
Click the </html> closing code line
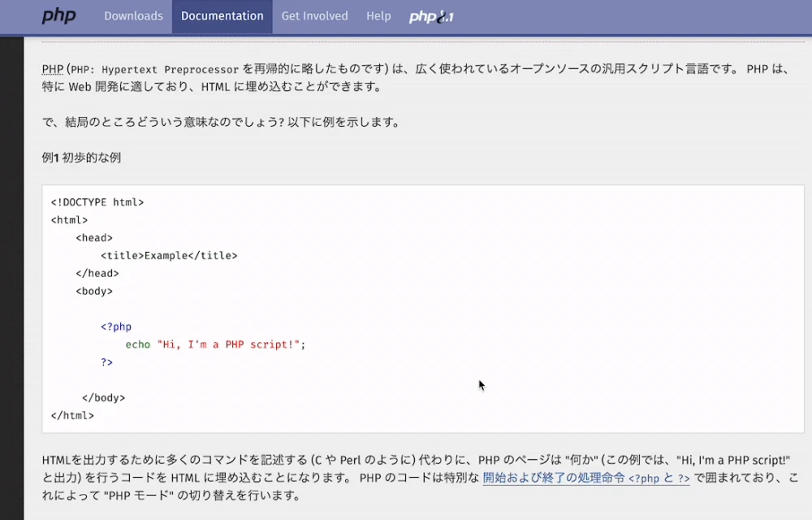(x=72, y=415)
